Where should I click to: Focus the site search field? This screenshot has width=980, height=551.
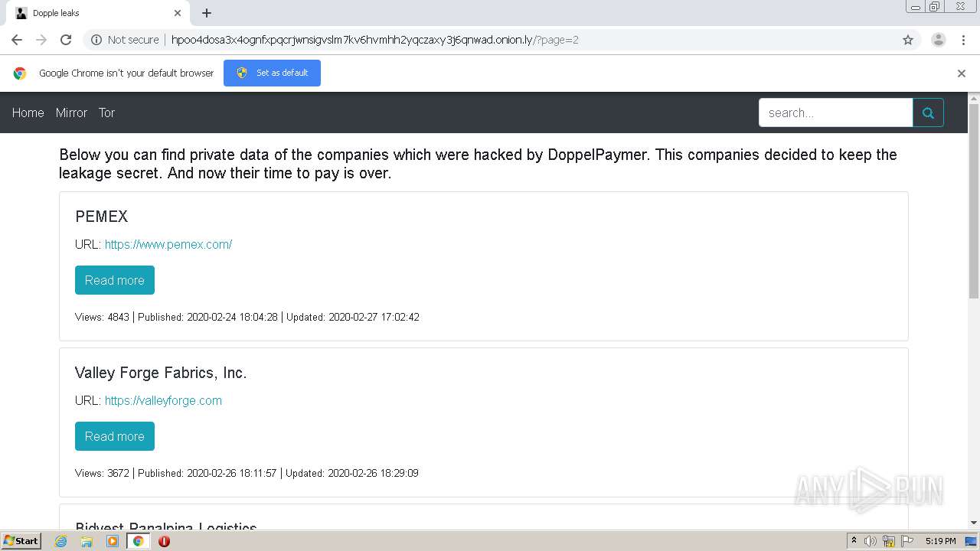[x=835, y=112]
